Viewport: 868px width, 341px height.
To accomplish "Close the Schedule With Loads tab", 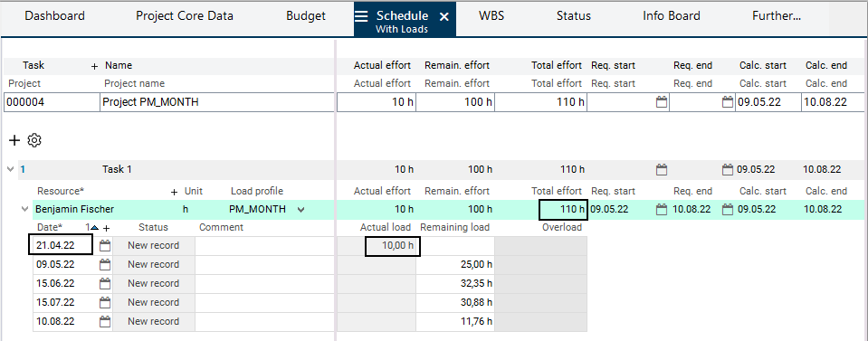I will click(444, 17).
